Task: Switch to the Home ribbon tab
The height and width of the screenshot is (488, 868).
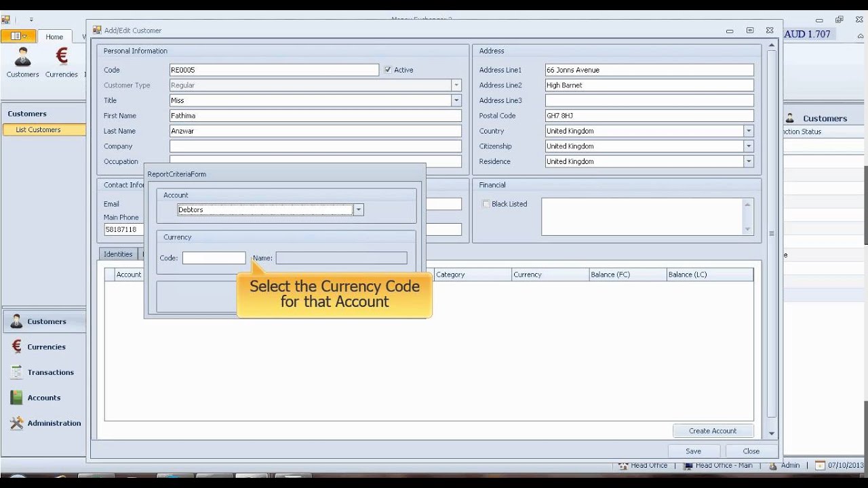Action: point(54,37)
